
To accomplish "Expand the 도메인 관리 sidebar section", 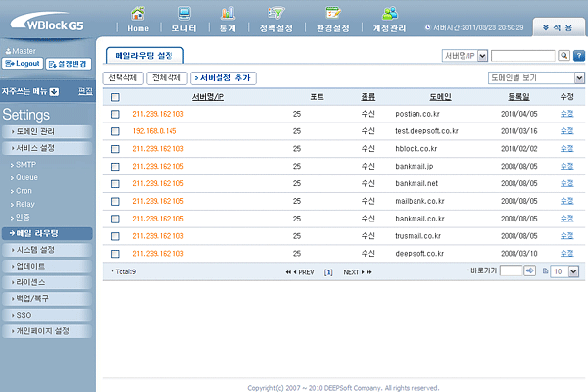I will 47,131.
